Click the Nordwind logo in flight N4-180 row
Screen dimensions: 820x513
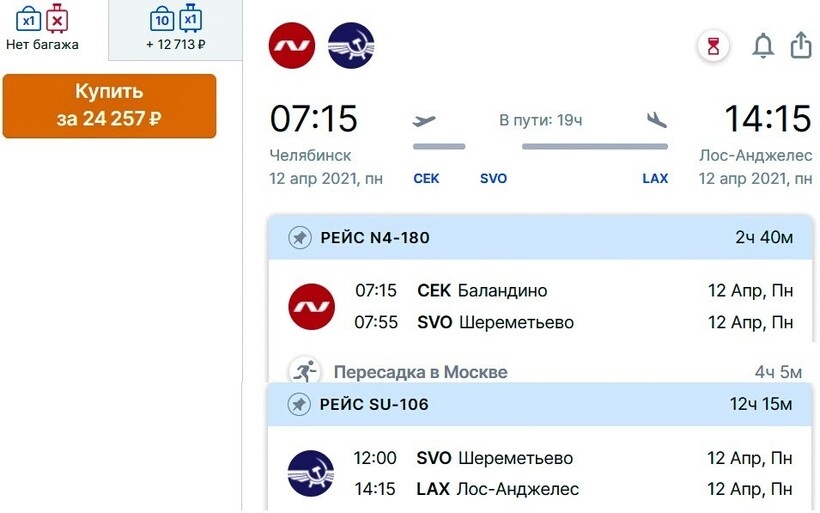(x=311, y=307)
